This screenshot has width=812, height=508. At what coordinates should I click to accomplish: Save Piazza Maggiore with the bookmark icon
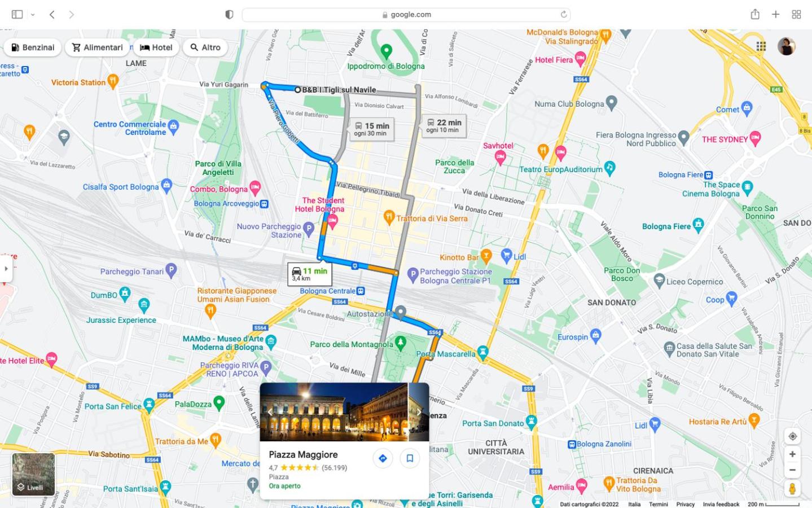pyautogui.click(x=410, y=458)
